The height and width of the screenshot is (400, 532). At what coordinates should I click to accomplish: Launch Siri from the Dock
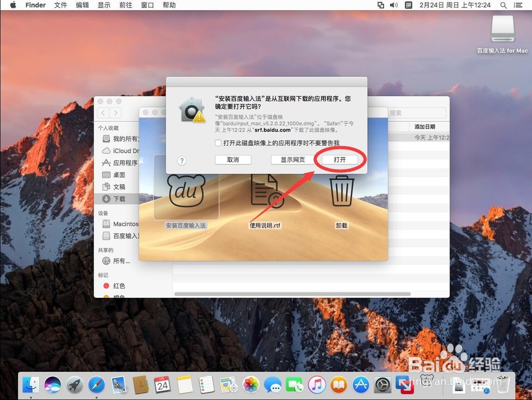[53, 385]
